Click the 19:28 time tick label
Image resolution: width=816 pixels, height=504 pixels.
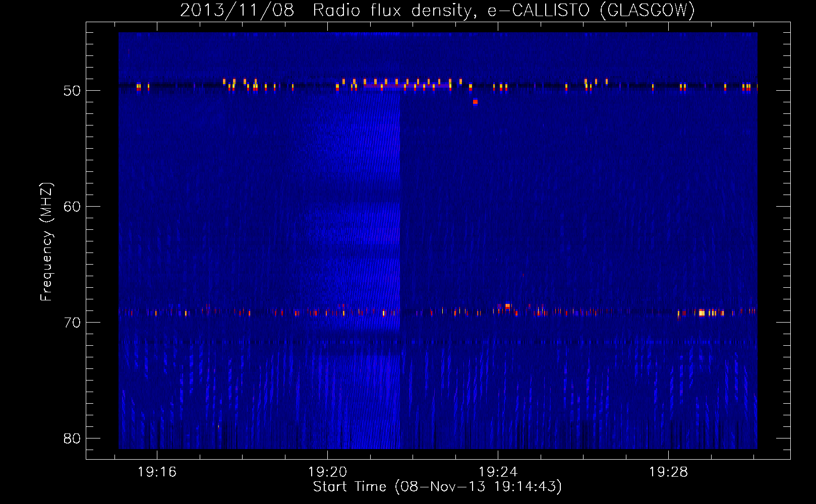coord(668,472)
